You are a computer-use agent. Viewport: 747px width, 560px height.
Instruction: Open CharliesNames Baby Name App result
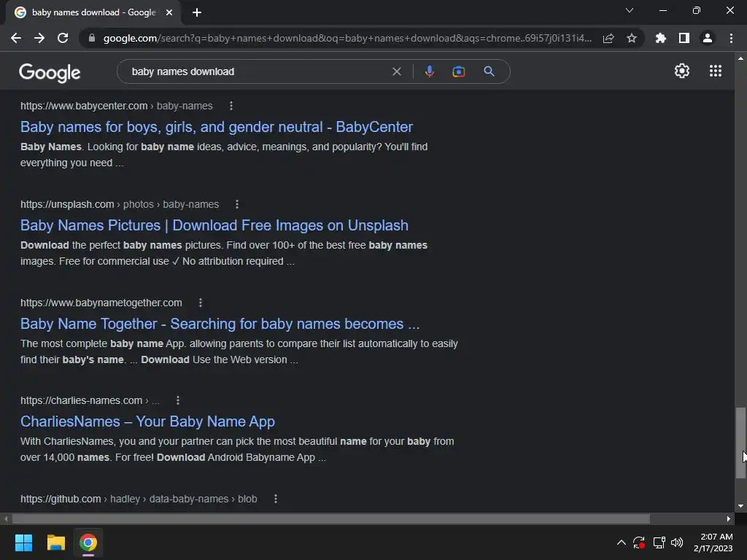147,421
